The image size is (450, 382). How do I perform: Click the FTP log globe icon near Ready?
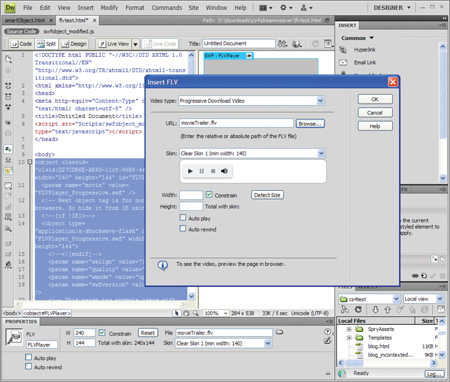click(x=342, y=373)
